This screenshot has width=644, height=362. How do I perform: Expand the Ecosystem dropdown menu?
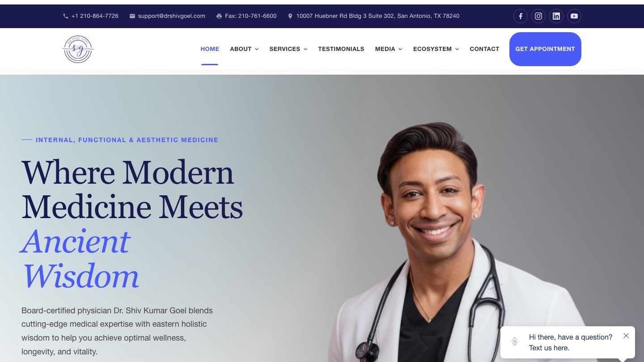click(x=436, y=49)
